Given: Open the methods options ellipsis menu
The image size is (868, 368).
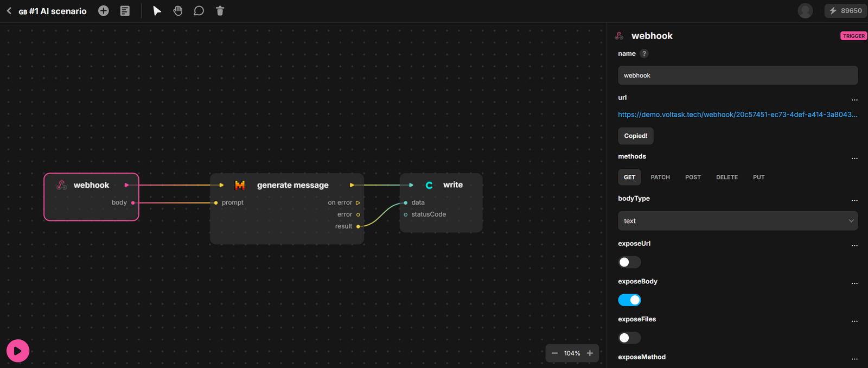Looking at the screenshot, I should [x=854, y=158].
